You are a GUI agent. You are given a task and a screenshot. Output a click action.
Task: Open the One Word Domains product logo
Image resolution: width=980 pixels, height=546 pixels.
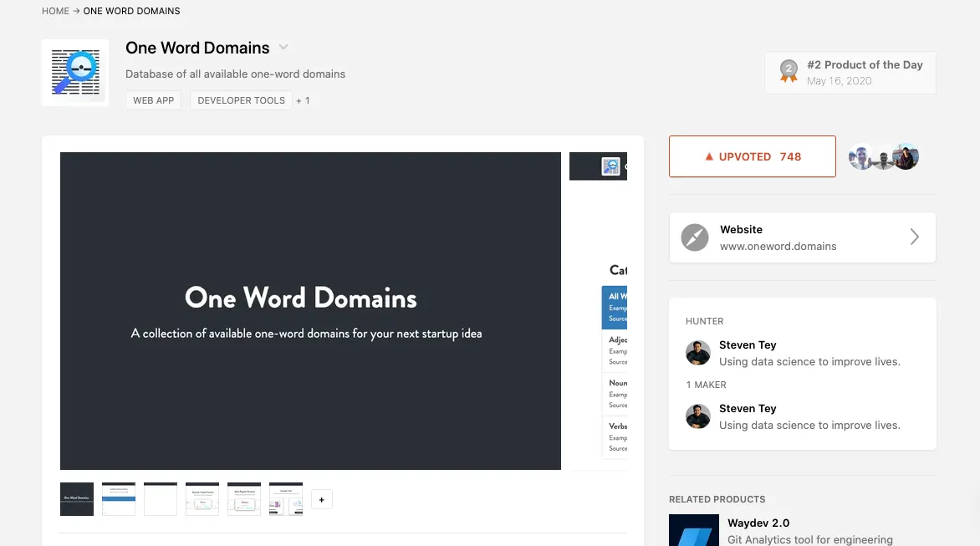coord(75,73)
